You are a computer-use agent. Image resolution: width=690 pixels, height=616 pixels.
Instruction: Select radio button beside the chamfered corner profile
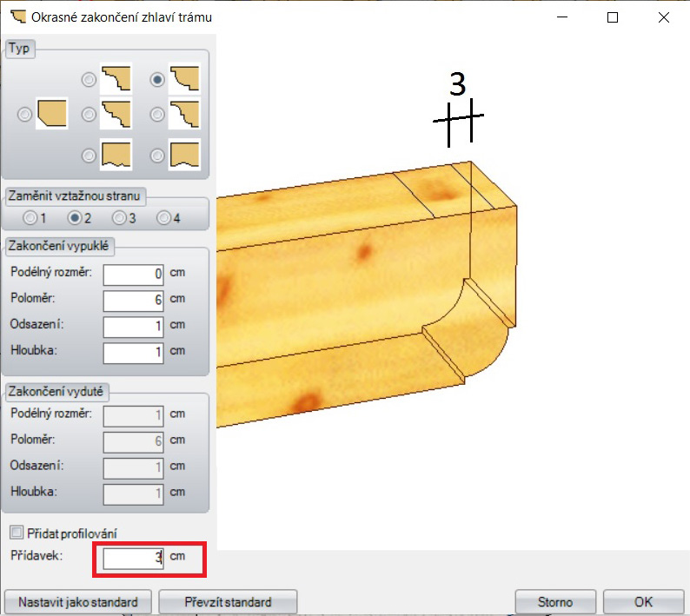coord(24,115)
